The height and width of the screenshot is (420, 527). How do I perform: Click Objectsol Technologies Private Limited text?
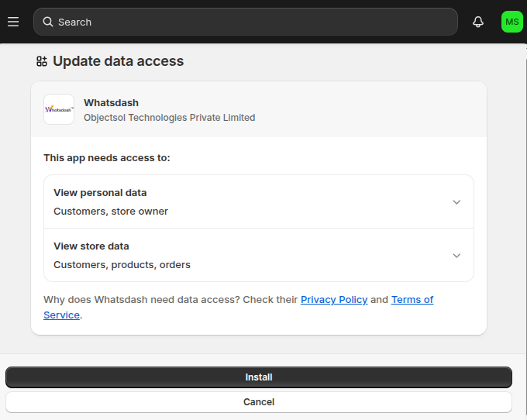point(169,118)
